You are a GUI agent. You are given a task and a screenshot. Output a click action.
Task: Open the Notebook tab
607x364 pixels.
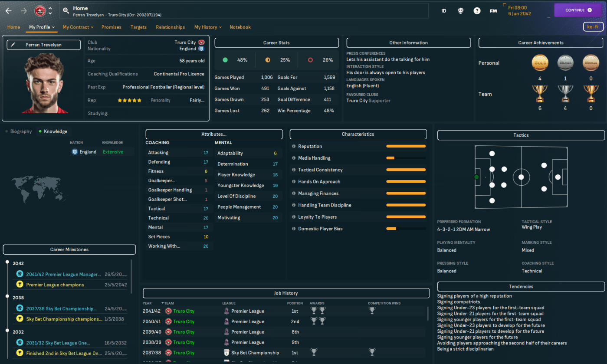pos(240,27)
